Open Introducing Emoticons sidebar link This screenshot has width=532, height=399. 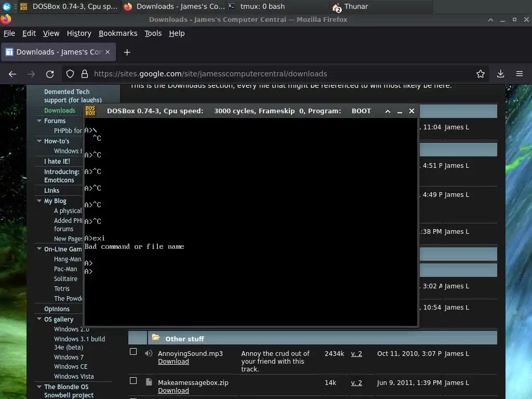point(63,176)
